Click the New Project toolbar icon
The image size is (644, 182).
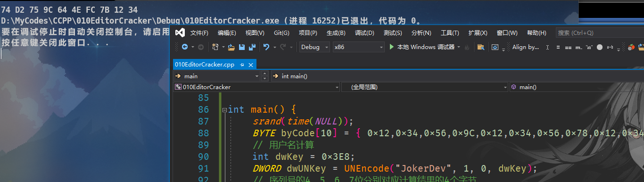(215, 47)
